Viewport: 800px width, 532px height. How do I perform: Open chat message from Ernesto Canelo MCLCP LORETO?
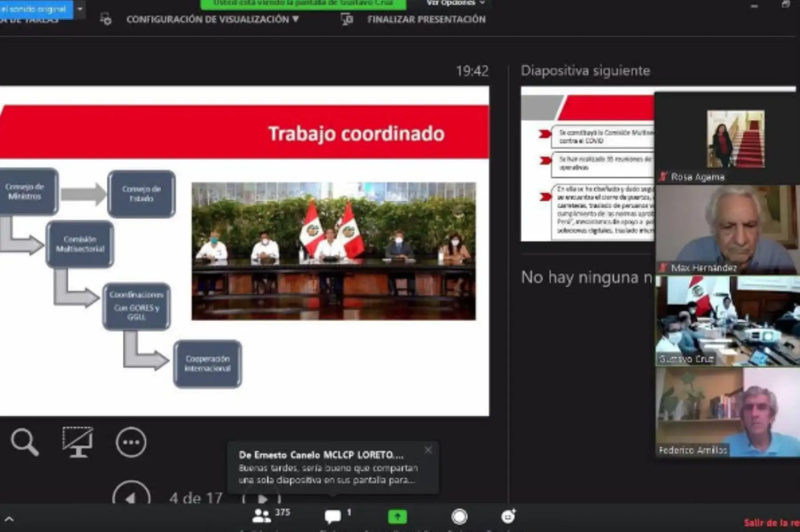pos(333,467)
